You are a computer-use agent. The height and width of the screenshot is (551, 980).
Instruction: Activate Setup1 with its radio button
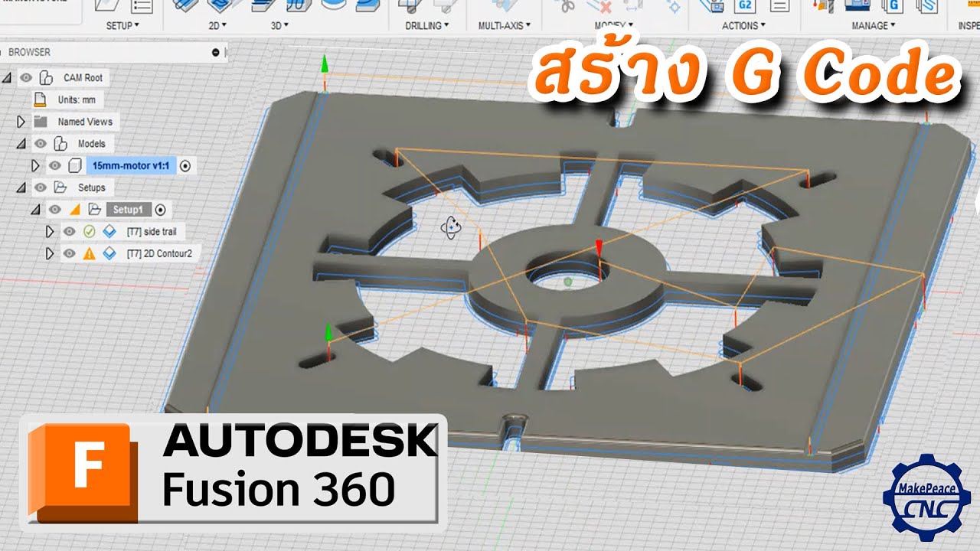[160, 209]
